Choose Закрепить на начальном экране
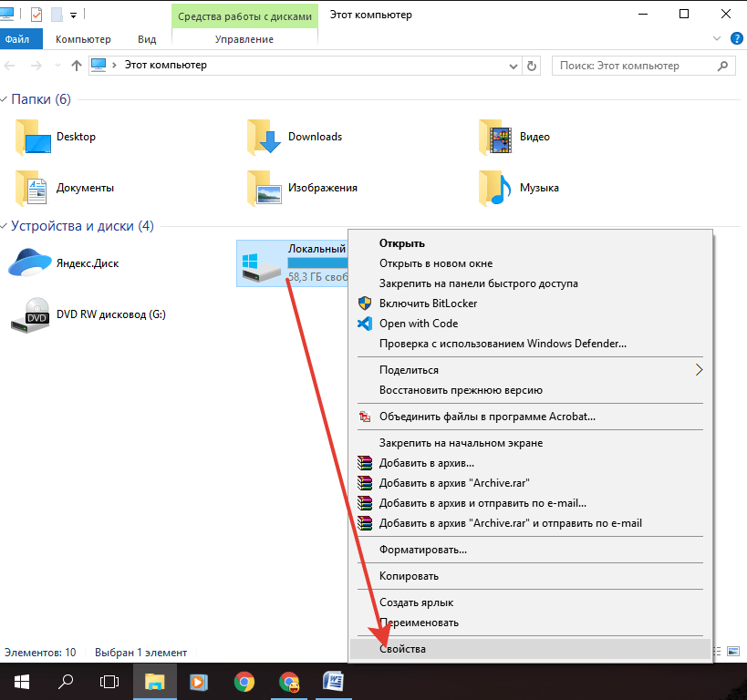This screenshot has height=700, width=747. pyautogui.click(x=531, y=443)
